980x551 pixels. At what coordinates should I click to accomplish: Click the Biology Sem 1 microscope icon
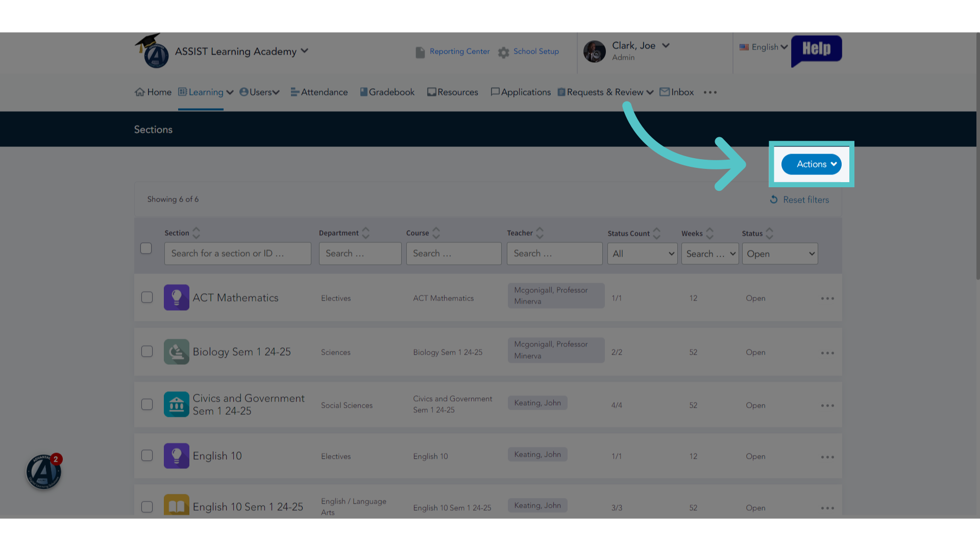coord(176,352)
